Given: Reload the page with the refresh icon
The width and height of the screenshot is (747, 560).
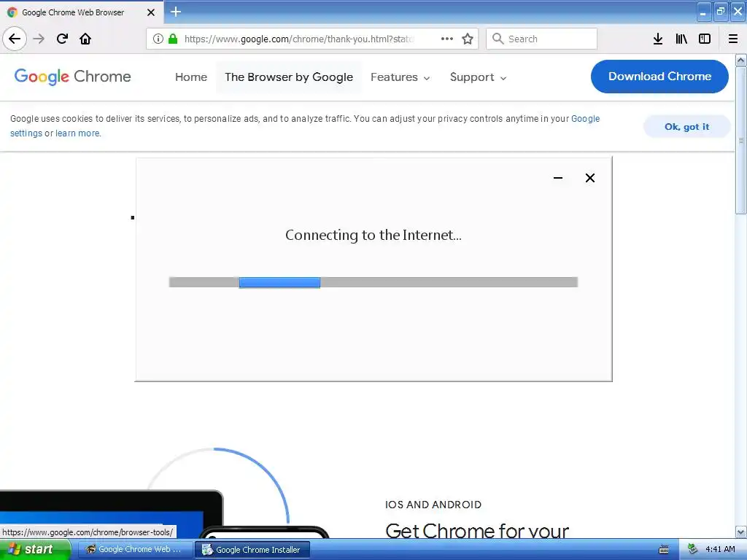Looking at the screenshot, I should (62, 39).
